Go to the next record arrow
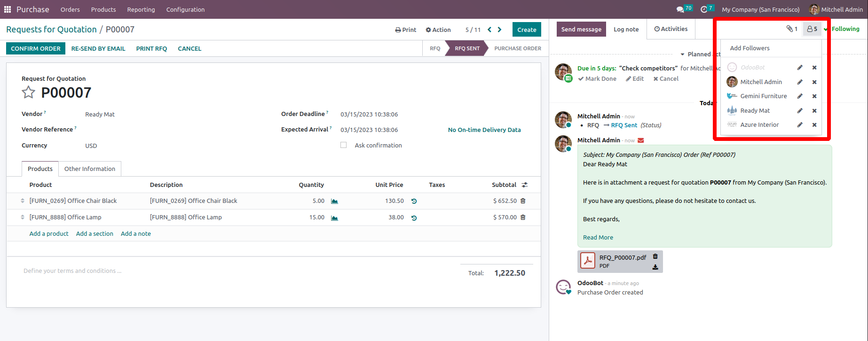 tap(500, 30)
